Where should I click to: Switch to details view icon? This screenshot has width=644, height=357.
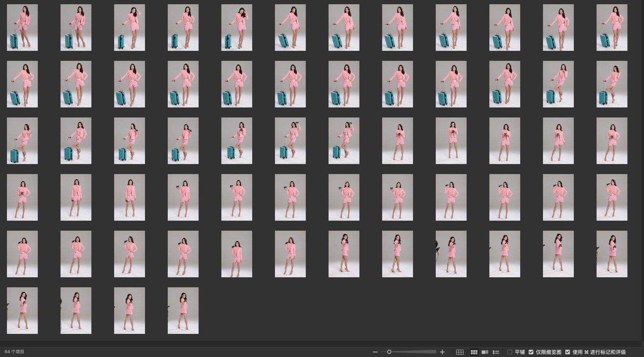pos(485,352)
